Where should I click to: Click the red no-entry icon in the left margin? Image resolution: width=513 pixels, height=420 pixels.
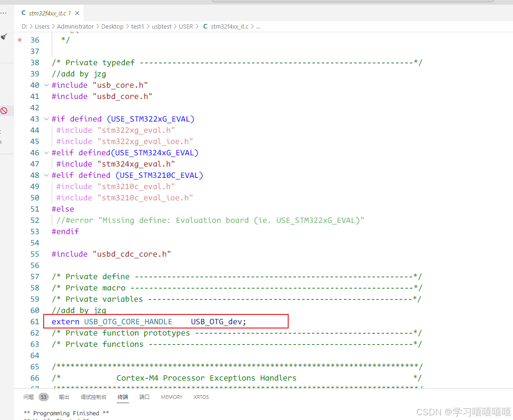pyautogui.click(x=4, y=110)
